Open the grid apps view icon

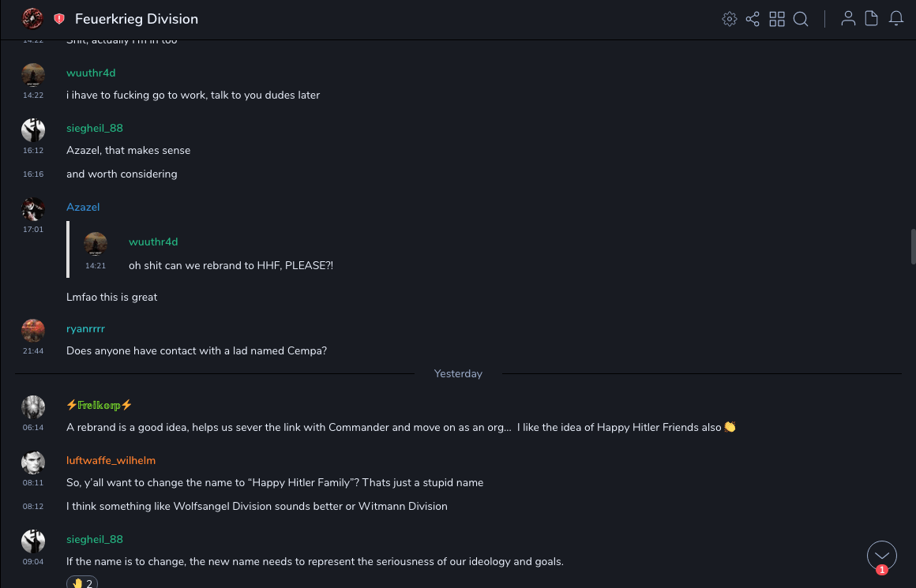coord(777,19)
